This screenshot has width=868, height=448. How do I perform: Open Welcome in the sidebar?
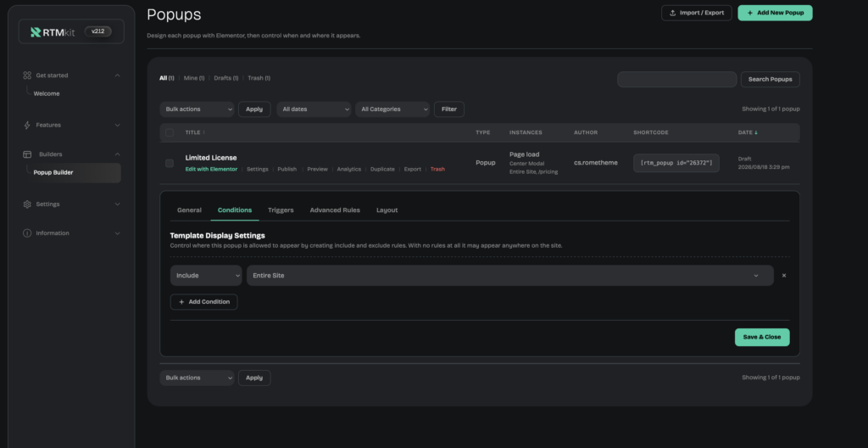click(x=47, y=93)
